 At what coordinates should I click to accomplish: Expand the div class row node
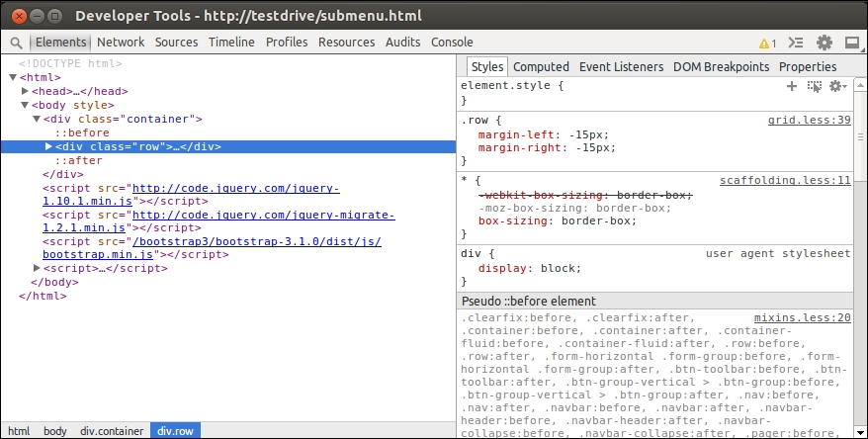point(48,146)
